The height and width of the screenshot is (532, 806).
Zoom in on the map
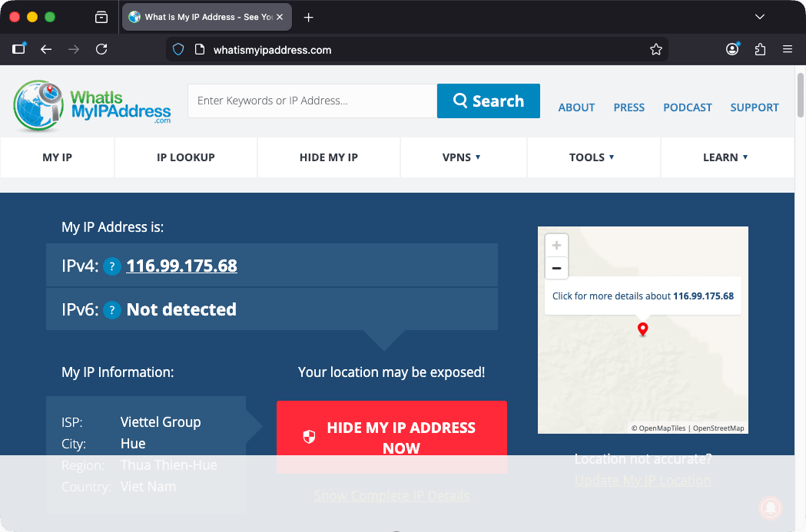coord(556,246)
